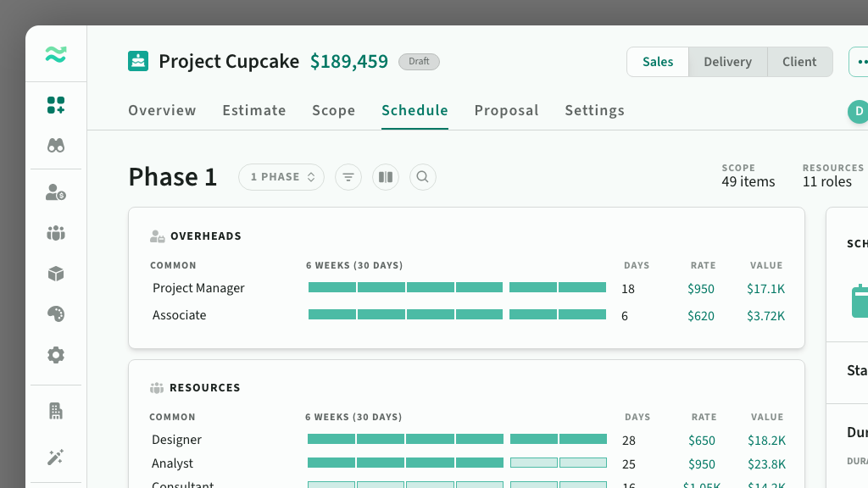Toggle the columns layout button
Viewport: 868px width, 488px height.
(x=386, y=177)
